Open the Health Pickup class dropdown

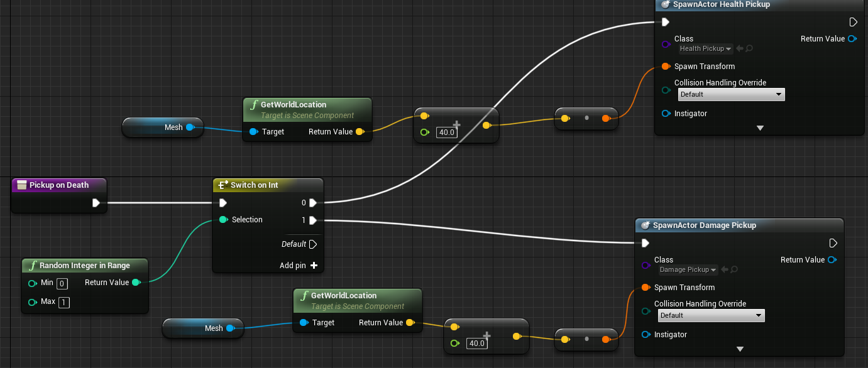click(x=706, y=49)
